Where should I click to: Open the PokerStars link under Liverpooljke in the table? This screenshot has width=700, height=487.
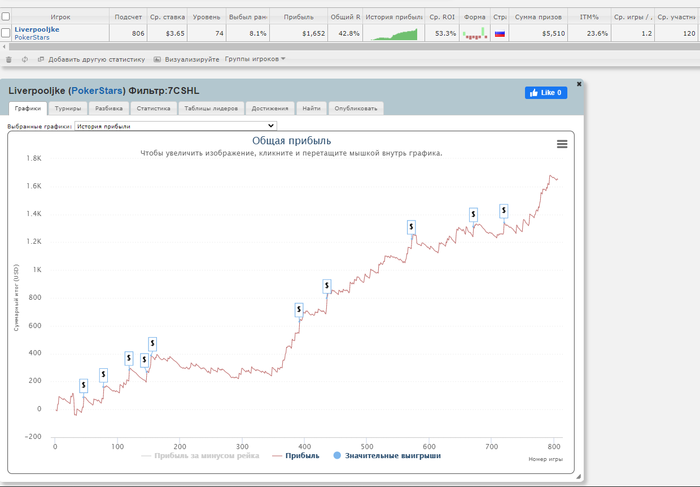pyautogui.click(x=32, y=37)
